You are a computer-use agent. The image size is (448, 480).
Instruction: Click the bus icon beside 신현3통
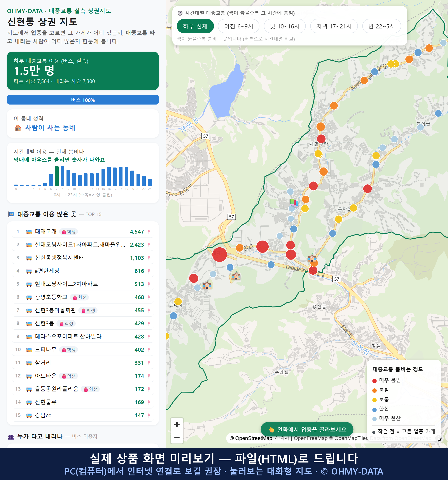point(29,324)
